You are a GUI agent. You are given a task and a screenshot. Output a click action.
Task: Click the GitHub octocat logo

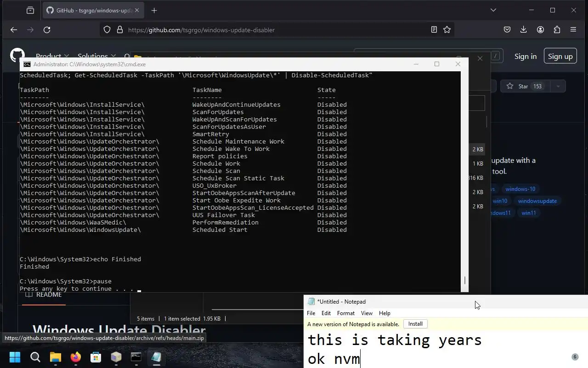click(x=17, y=56)
